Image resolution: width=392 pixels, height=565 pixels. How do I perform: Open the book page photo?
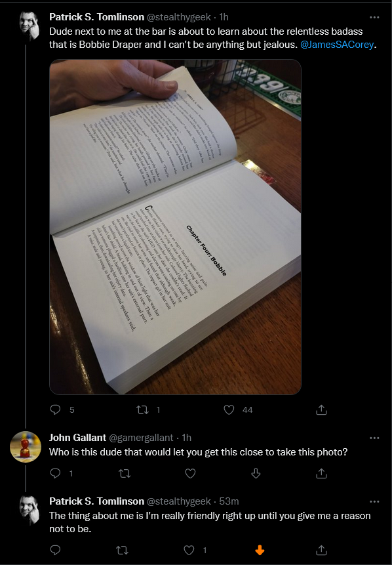pos(175,227)
